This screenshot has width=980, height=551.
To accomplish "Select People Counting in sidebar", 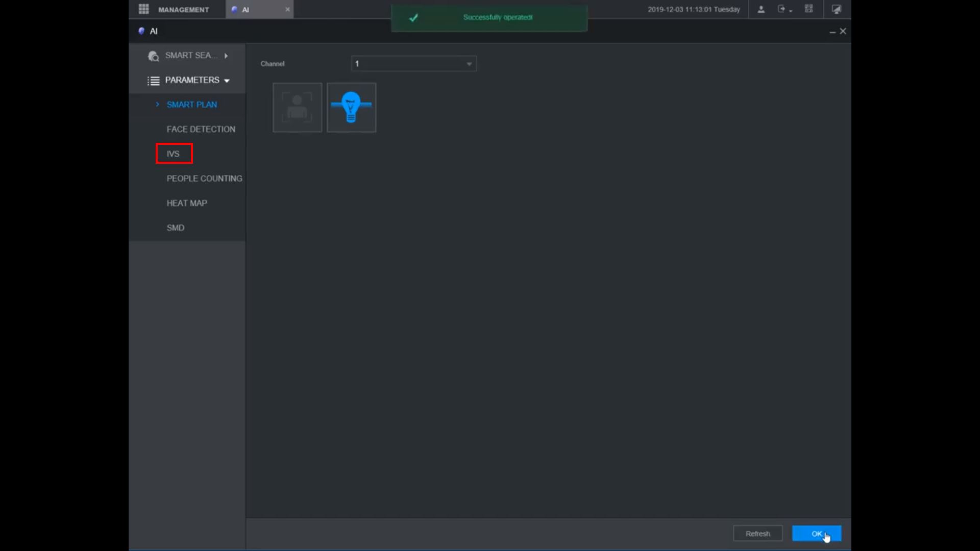I will pyautogui.click(x=204, y=179).
